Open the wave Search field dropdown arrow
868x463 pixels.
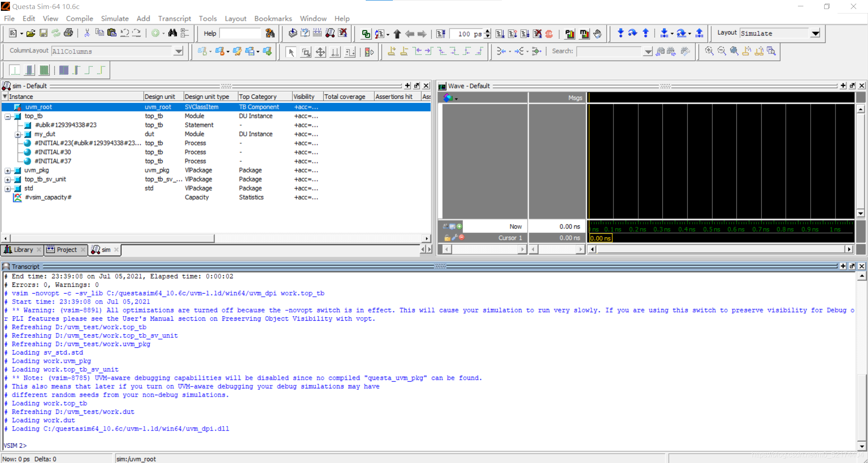pyautogui.click(x=648, y=51)
